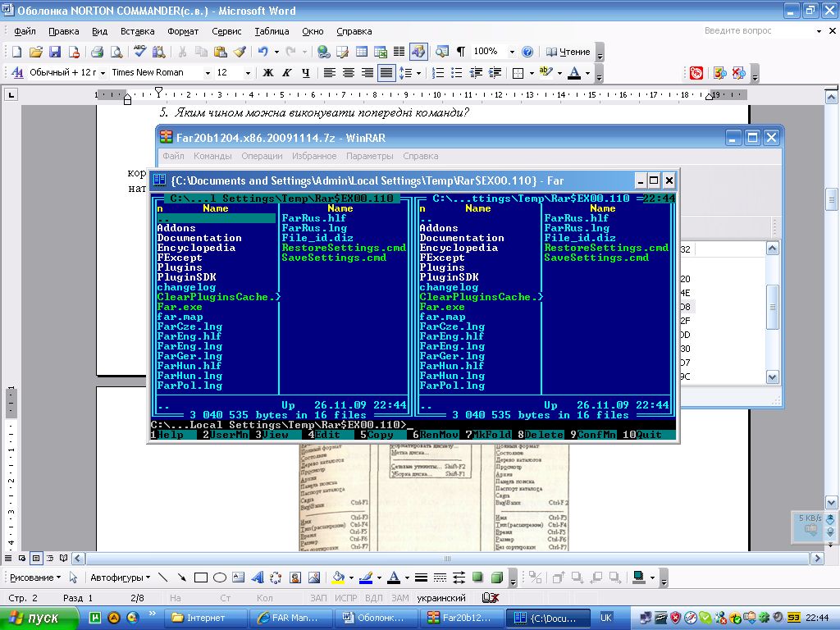Click 5Copy in Far function key bar
The width and height of the screenshot is (840, 630).
(377, 435)
